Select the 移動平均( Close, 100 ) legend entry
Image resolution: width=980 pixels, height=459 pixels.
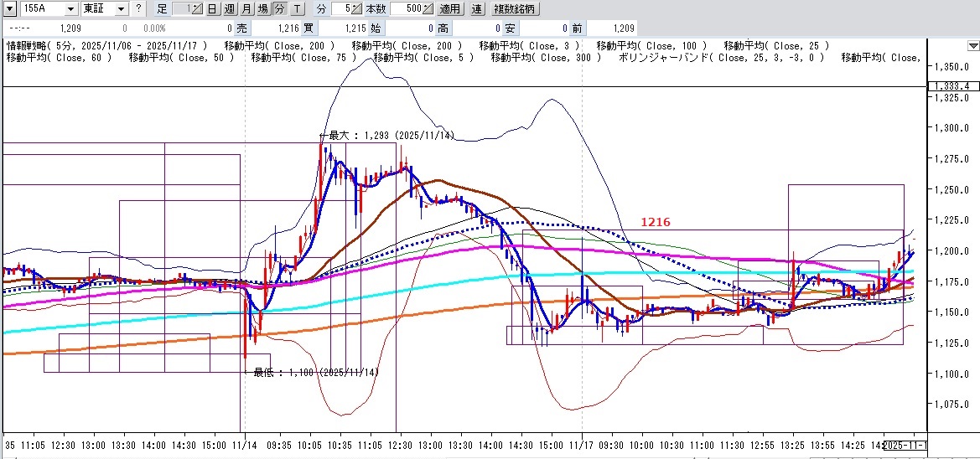[x=652, y=45]
